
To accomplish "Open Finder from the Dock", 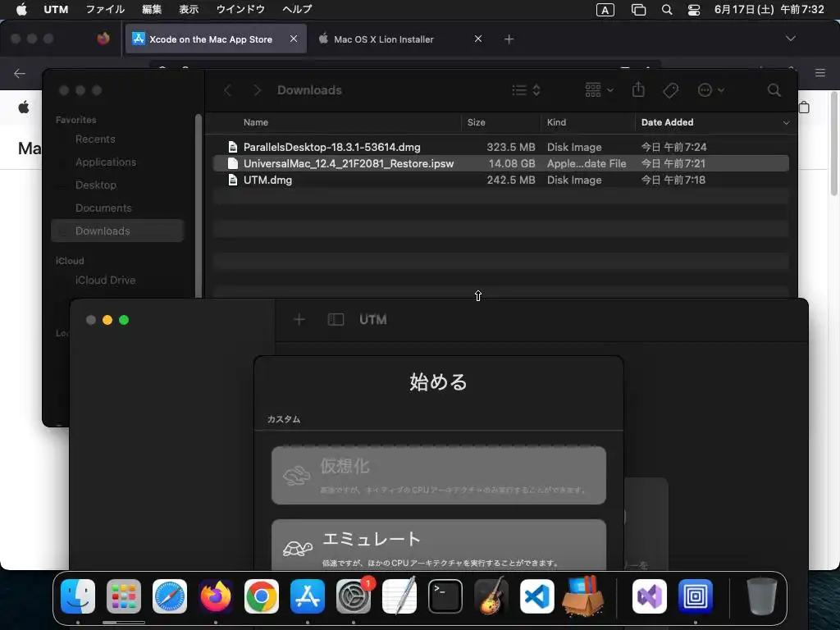I will (78, 596).
